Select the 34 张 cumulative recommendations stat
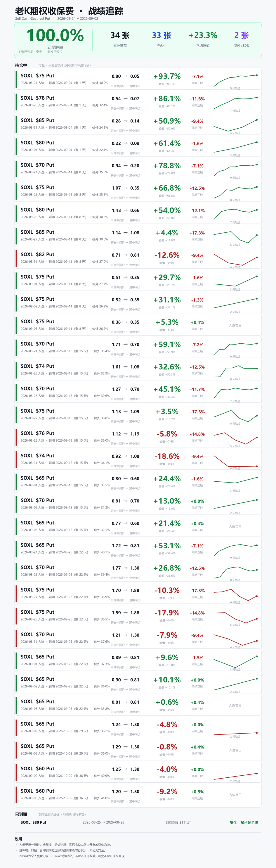Image resolution: width=276 pixels, height=868 pixels. pos(120,35)
